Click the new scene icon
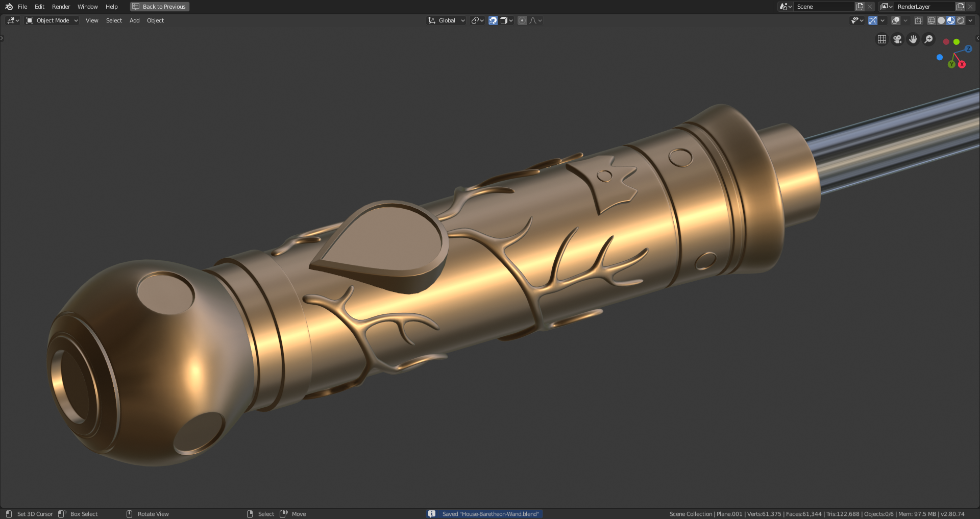Viewport: 980px width, 519px height. point(860,7)
